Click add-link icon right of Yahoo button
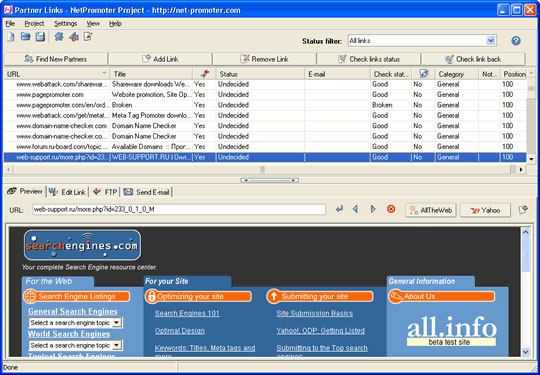540x375 pixels. pos(523,209)
